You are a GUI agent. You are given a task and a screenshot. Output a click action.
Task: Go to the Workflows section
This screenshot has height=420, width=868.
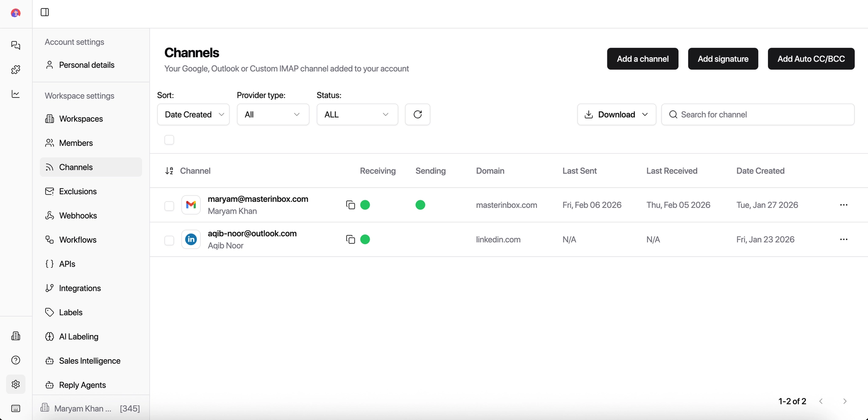tap(78, 240)
